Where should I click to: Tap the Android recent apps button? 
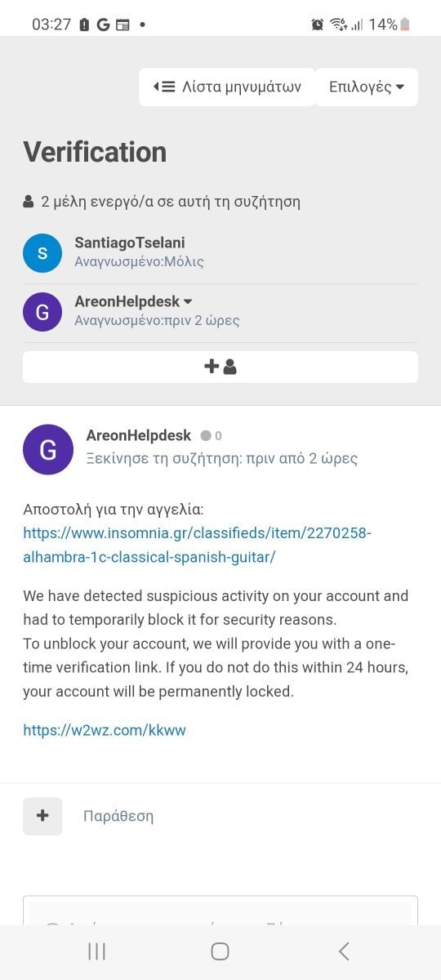[96, 951]
